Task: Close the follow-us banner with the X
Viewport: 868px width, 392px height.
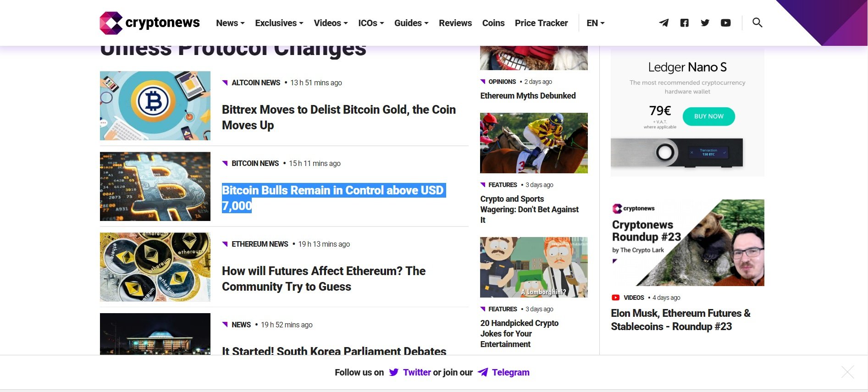Action: [x=847, y=372]
